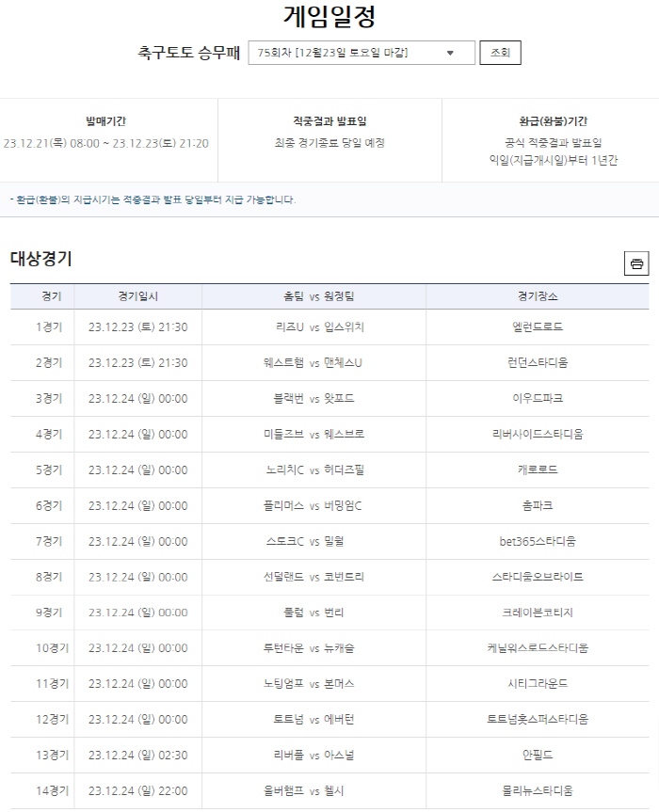Click the 5경기 row label
Viewport: 659px width, 812px height.
click(x=49, y=470)
